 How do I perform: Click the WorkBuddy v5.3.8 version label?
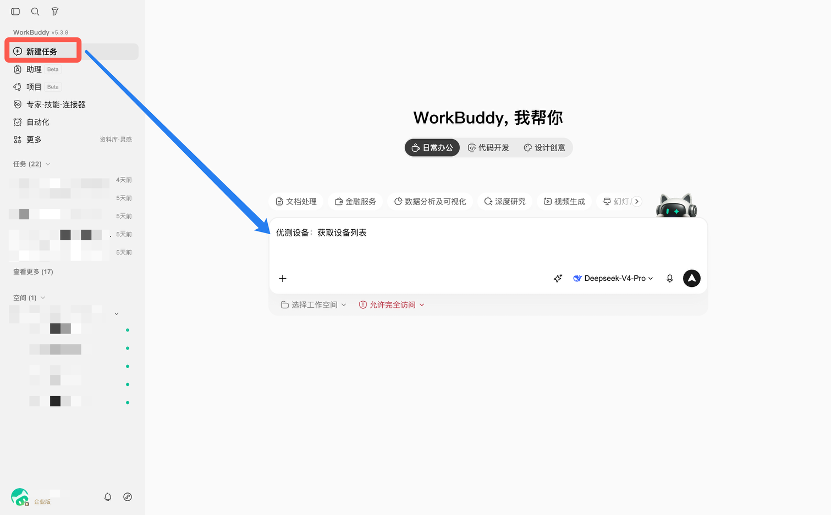pos(40,32)
